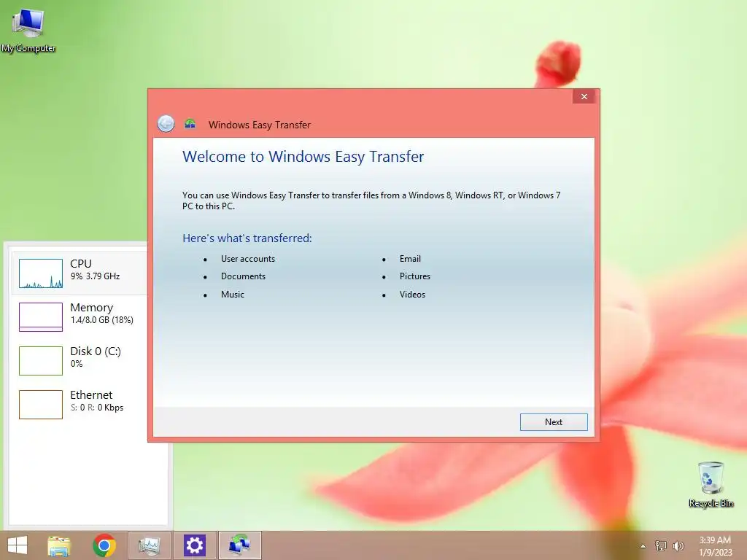
Task: Open File Explorer from the taskbar
Action: pyautogui.click(x=59, y=545)
